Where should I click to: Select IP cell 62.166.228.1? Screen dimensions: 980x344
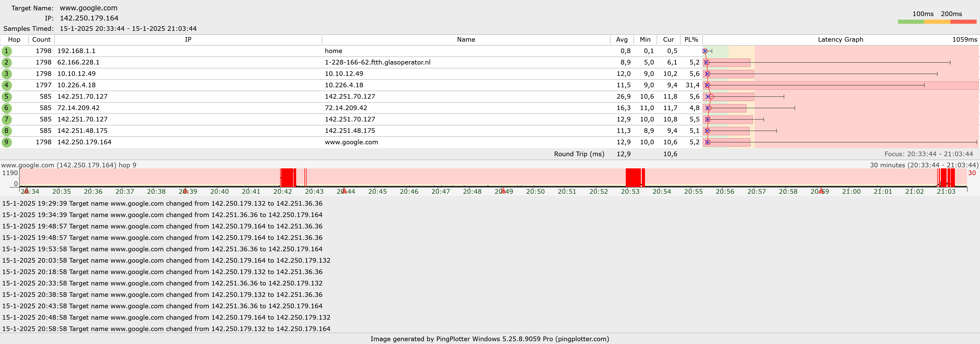(79, 62)
